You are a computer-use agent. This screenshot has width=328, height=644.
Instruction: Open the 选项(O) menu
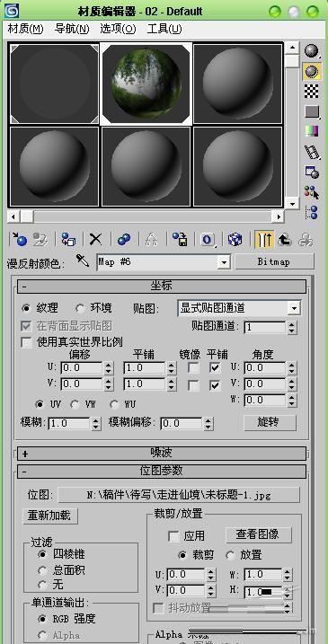point(118,29)
